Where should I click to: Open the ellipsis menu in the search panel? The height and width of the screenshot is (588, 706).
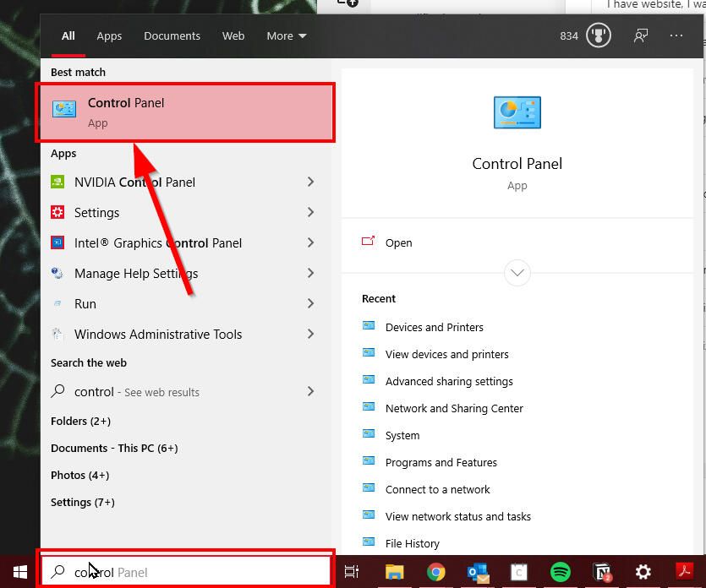(x=676, y=35)
